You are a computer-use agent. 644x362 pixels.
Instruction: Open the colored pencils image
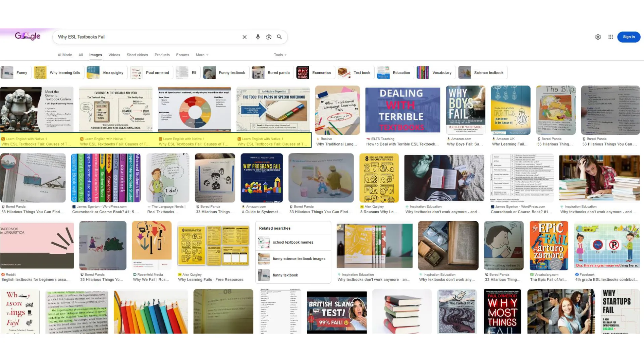[x=151, y=312]
